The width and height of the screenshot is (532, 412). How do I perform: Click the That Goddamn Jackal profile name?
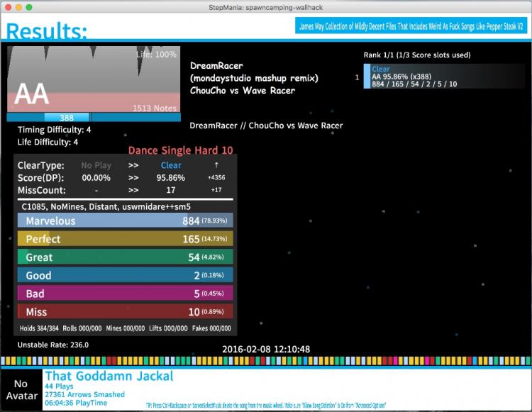click(109, 376)
